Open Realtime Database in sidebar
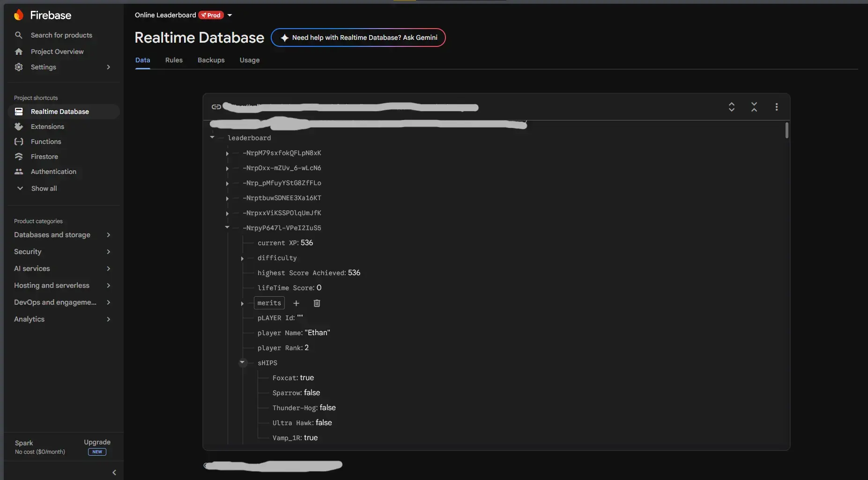The width and height of the screenshot is (868, 480). (x=64, y=112)
